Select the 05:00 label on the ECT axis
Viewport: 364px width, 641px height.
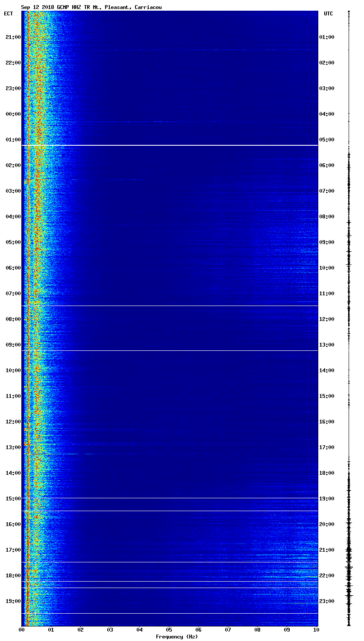(x=13, y=242)
